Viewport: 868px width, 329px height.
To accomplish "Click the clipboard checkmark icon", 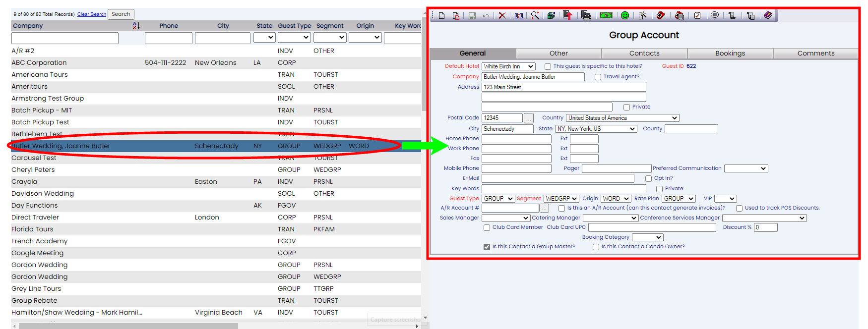I will [x=697, y=16].
